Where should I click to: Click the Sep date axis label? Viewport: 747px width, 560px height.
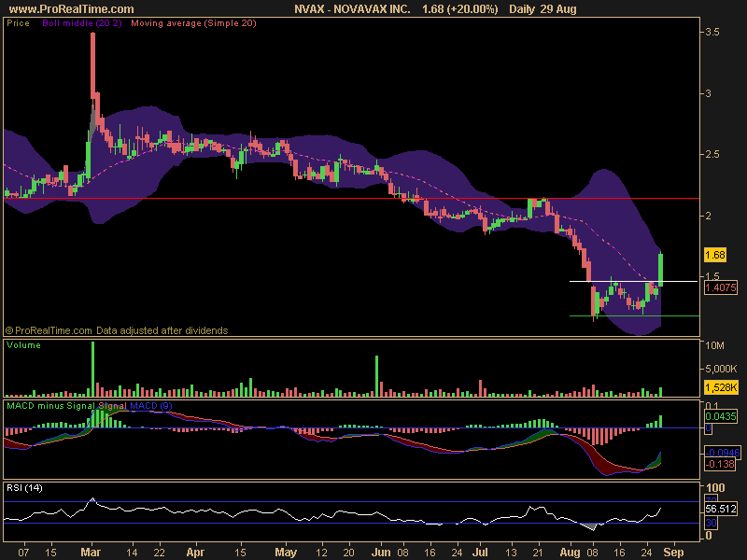(x=673, y=552)
